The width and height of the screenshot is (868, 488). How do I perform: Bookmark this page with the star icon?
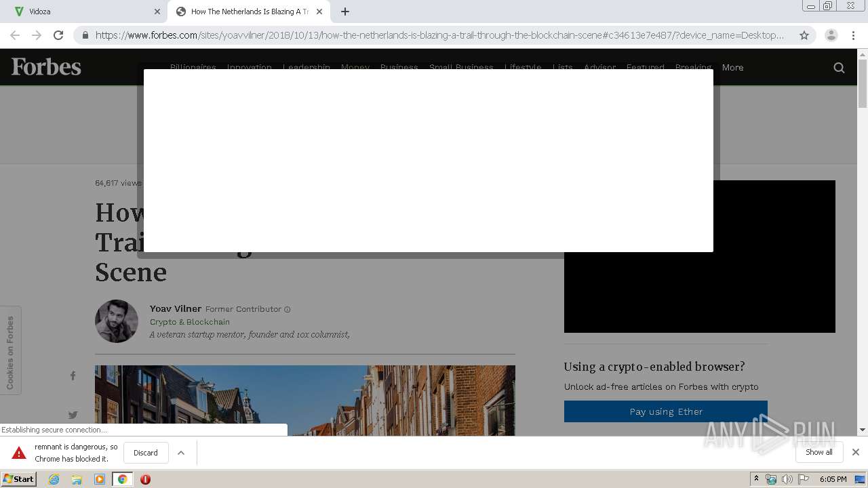point(804,35)
